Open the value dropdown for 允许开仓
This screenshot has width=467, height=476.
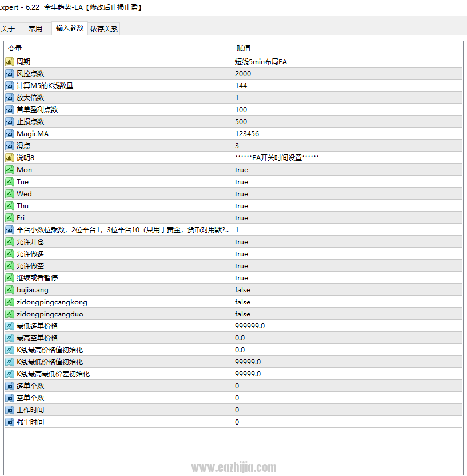(x=348, y=242)
